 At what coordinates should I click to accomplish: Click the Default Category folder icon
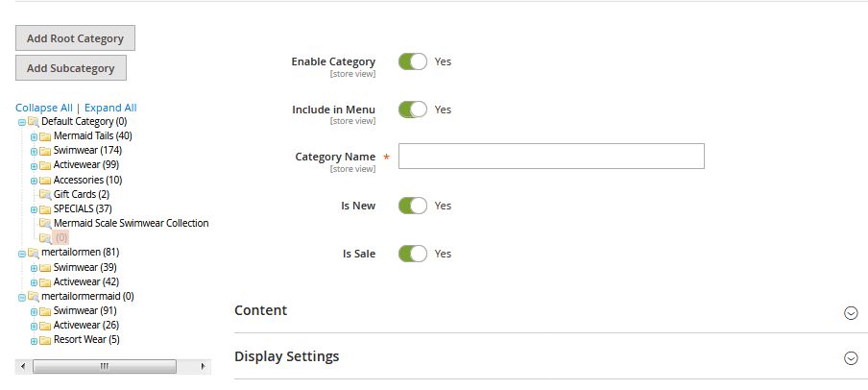pos(34,122)
